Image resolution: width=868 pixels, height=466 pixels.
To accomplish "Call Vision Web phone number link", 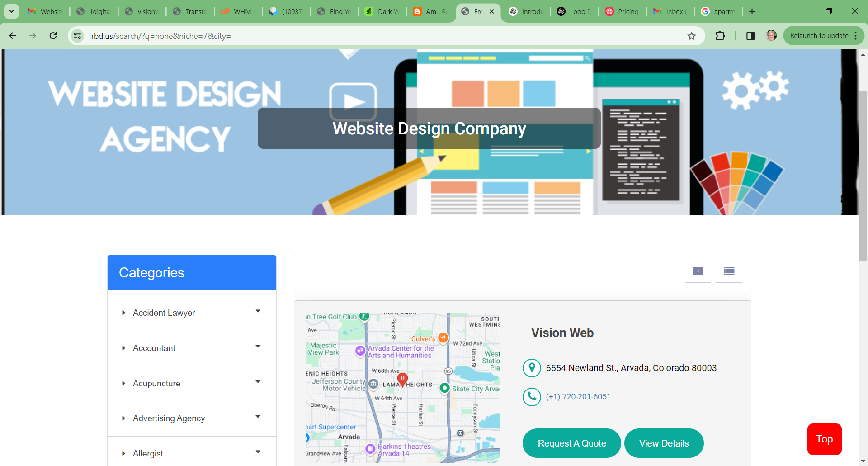I will pyautogui.click(x=578, y=397).
